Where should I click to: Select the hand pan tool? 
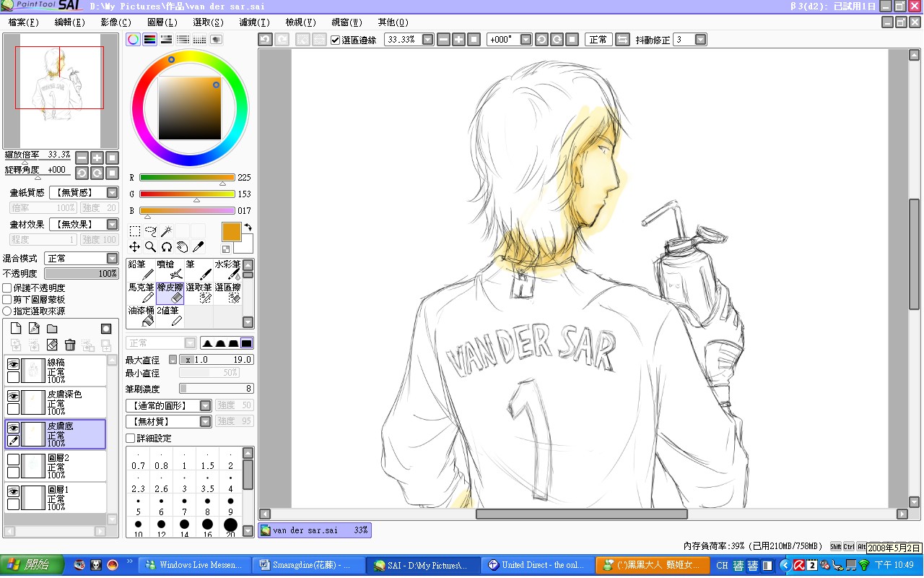(x=182, y=247)
